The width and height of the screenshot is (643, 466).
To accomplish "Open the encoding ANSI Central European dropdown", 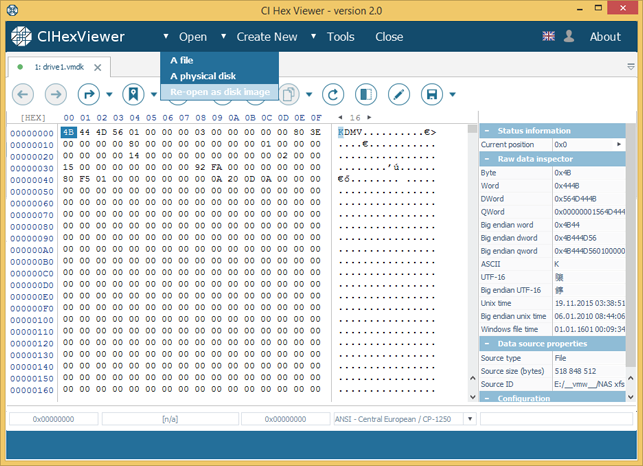I will coord(470,419).
